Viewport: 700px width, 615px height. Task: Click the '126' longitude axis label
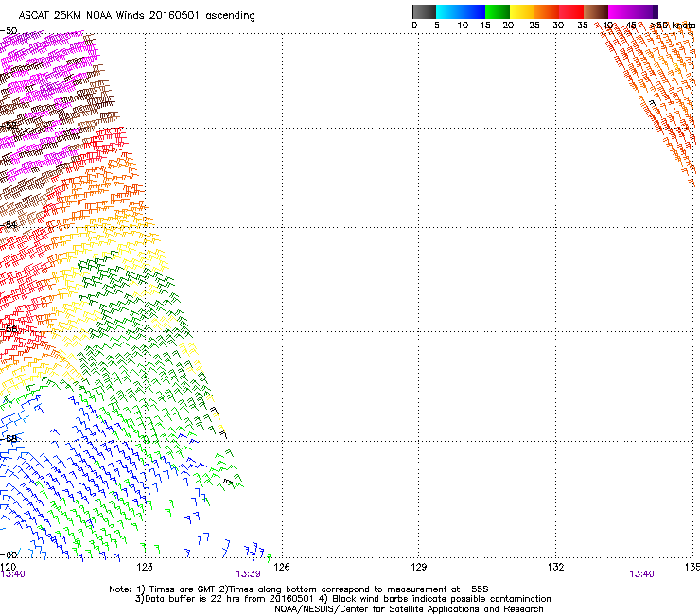282,567
